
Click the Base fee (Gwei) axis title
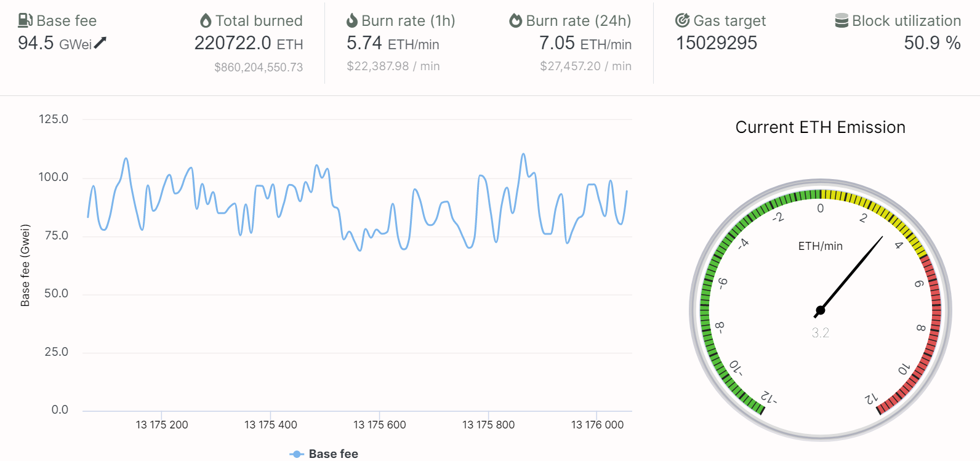pyautogui.click(x=25, y=265)
